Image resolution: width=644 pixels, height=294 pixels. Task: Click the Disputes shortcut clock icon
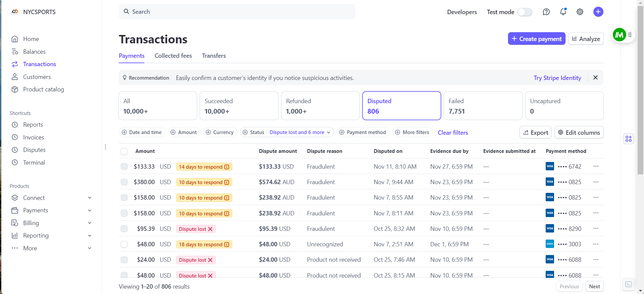15,150
